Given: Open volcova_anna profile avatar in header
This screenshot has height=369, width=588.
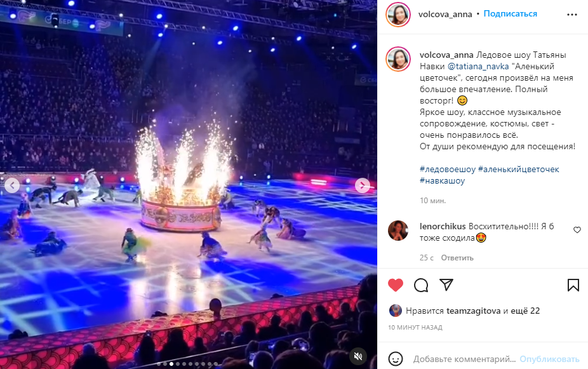Looking at the screenshot, I should [398, 15].
